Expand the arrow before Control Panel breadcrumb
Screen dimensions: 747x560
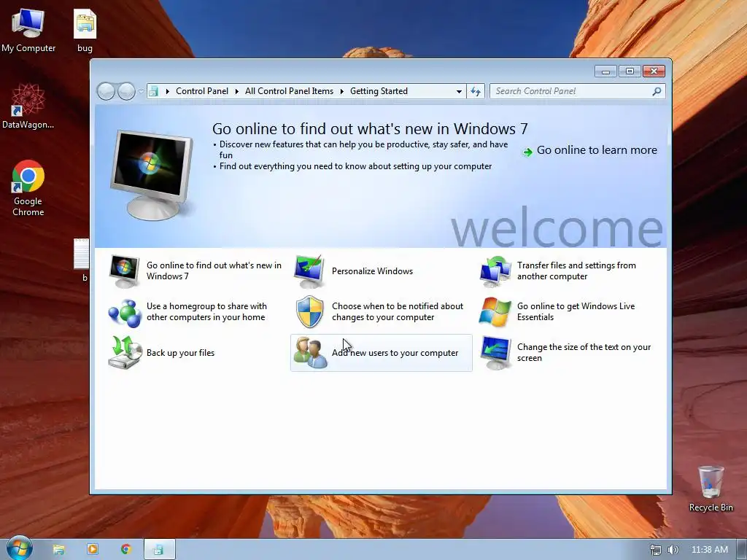pos(167,91)
